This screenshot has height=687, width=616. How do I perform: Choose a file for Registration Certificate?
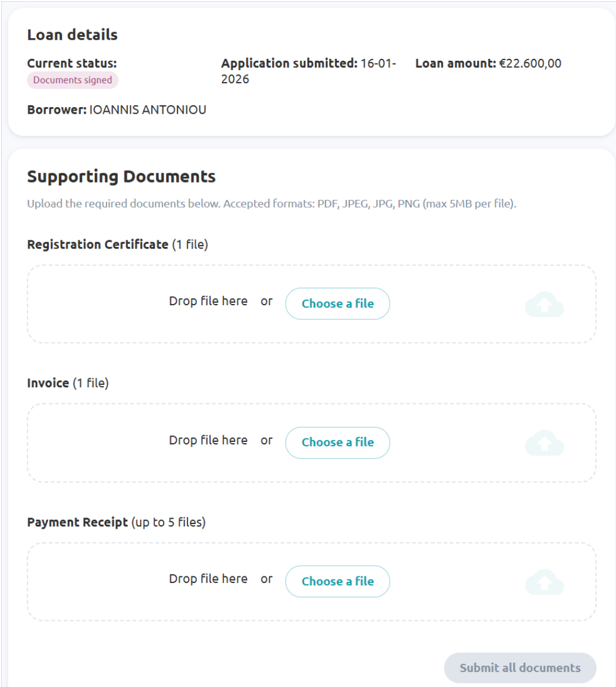pyautogui.click(x=337, y=304)
